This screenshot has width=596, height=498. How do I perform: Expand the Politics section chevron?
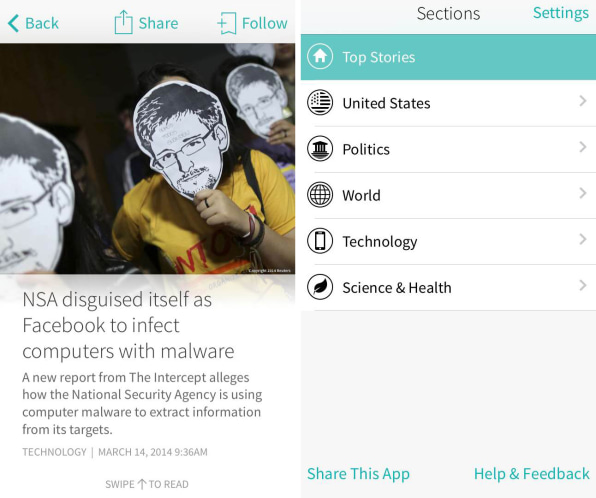coord(583,147)
